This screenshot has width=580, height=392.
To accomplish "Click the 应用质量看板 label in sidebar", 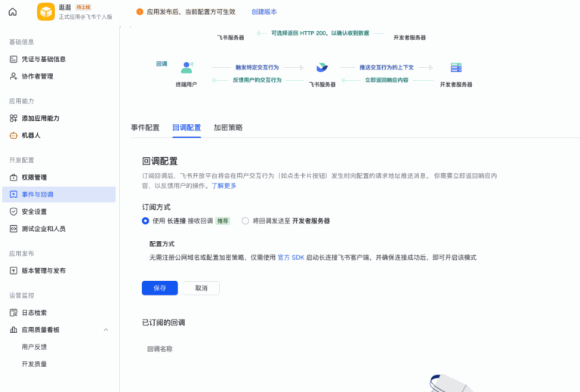I will coord(41,330).
